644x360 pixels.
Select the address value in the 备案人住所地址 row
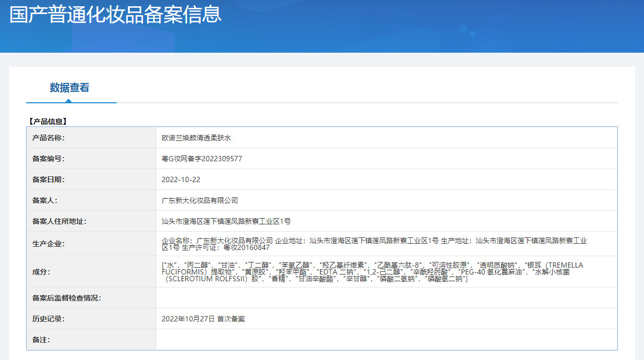tap(226, 221)
